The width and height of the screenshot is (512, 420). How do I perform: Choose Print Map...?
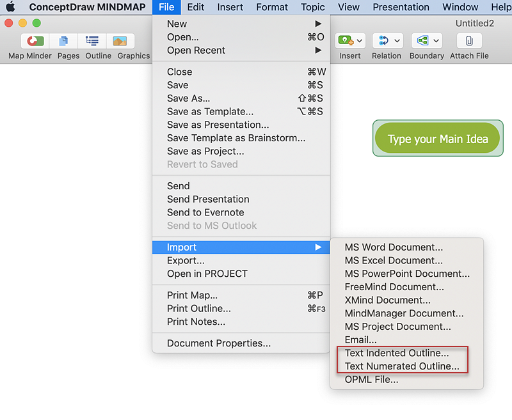[241, 295]
